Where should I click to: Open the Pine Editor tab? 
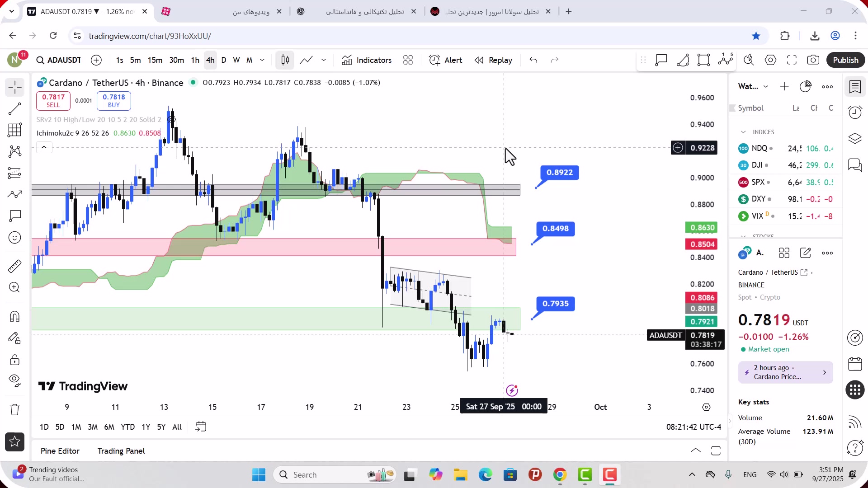click(x=60, y=451)
